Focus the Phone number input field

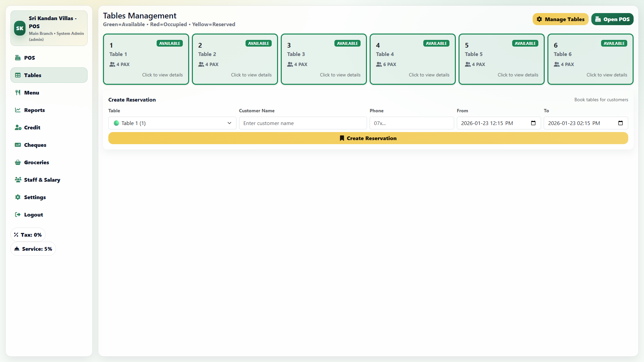click(x=412, y=123)
